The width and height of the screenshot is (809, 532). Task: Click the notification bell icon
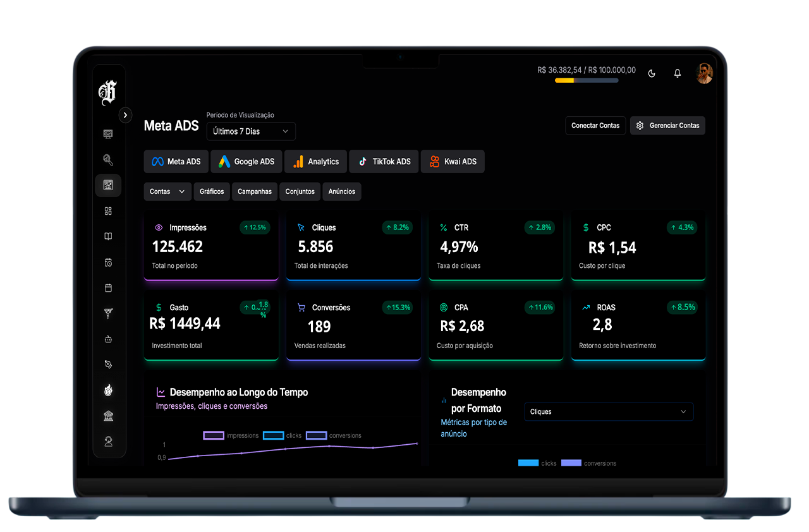pos(678,73)
